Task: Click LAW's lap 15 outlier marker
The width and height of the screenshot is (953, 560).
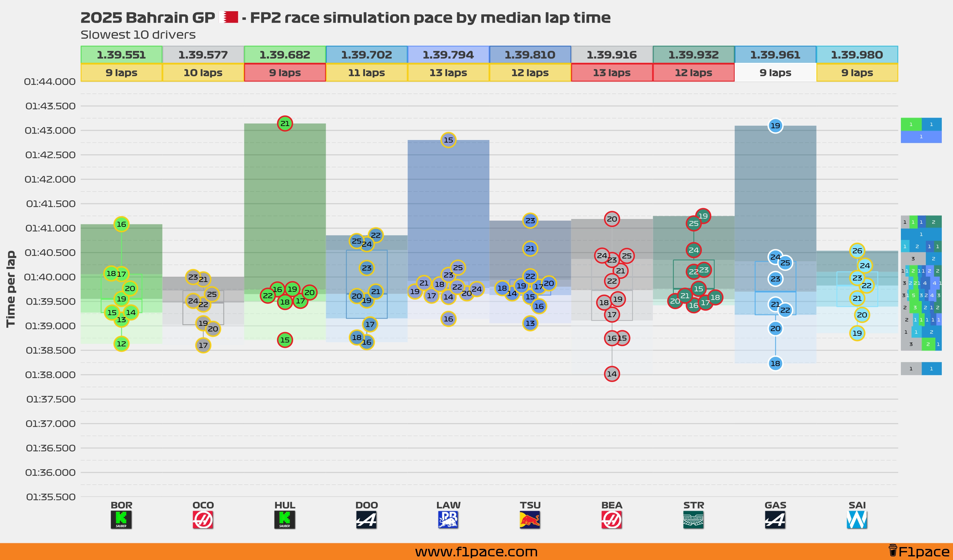Action: tap(448, 140)
